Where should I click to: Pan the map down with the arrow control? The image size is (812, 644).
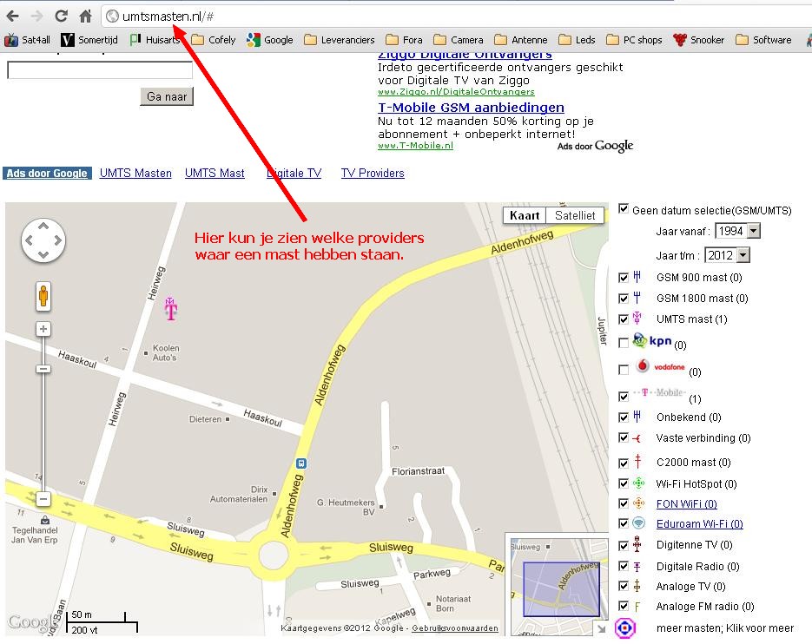(43, 254)
